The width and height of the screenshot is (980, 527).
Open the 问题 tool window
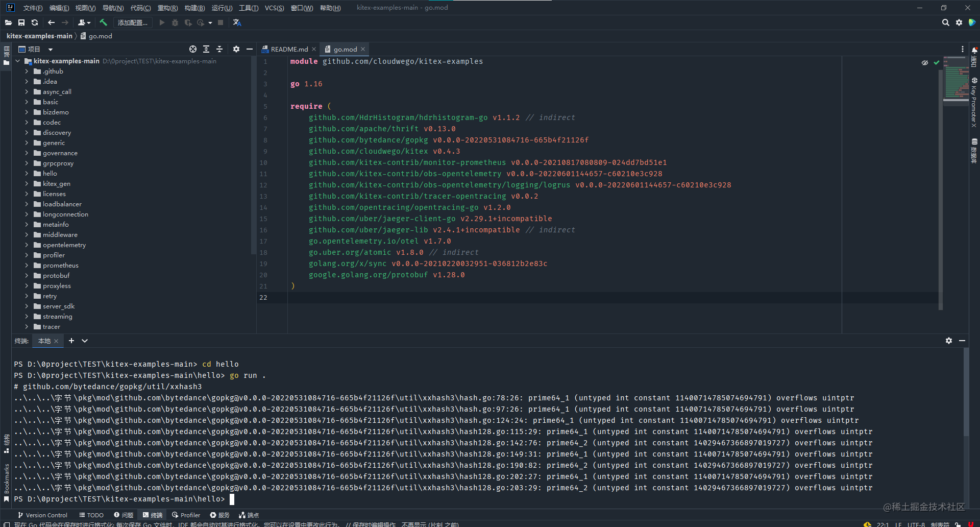(x=124, y=515)
